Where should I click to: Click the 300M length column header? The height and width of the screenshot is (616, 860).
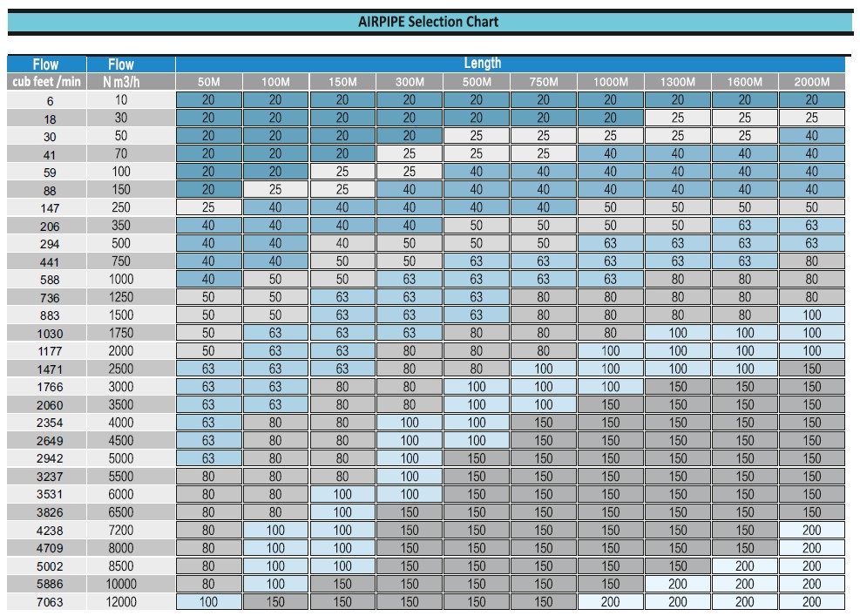[x=410, y=82]
